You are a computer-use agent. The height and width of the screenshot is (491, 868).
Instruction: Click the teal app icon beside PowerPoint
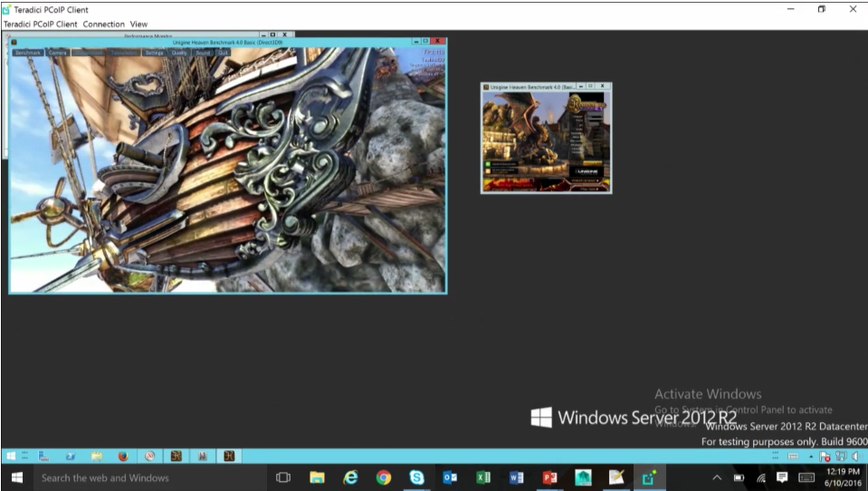583,477
